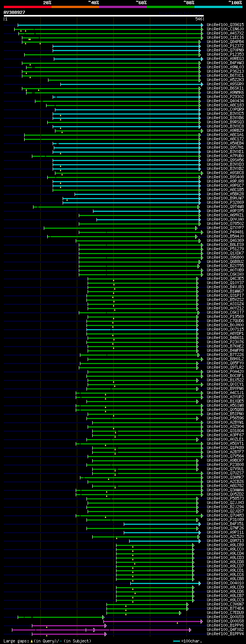Select the UniRef100_P23076 label
The image size is (246, 644).
point(225,342)
